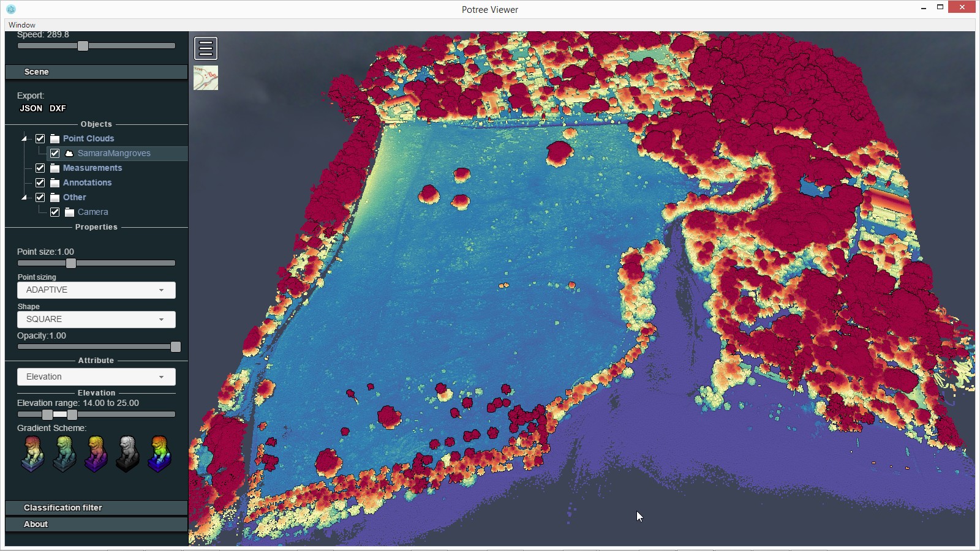This screenshot has height=551, width=980.
Task: Toggle the Other checkbox
Action: pyautogui.click(x=40, y=197)
